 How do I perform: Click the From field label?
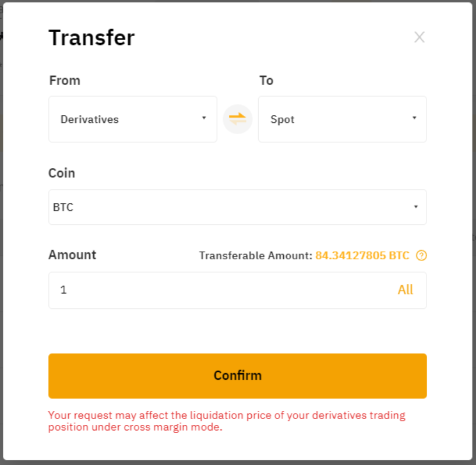(65, 80)
